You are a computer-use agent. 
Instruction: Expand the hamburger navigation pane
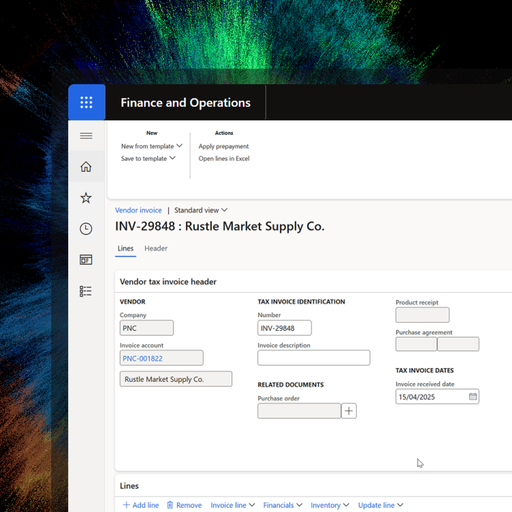[x=86, y=136]
